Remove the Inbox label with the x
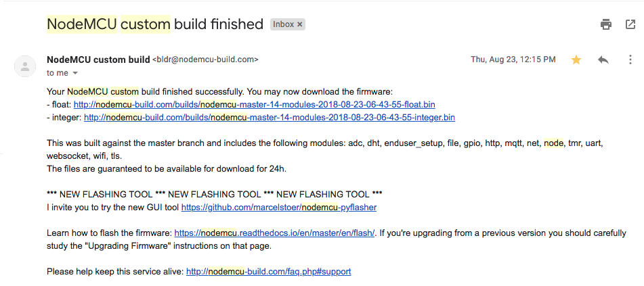The width and height of the screenshot is (644, 286). click(299, 24)
